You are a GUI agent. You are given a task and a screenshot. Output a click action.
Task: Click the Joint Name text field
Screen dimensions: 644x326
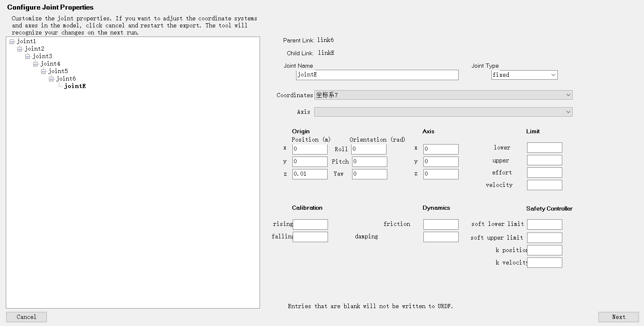pyautogui.click(x=377, y=75)
